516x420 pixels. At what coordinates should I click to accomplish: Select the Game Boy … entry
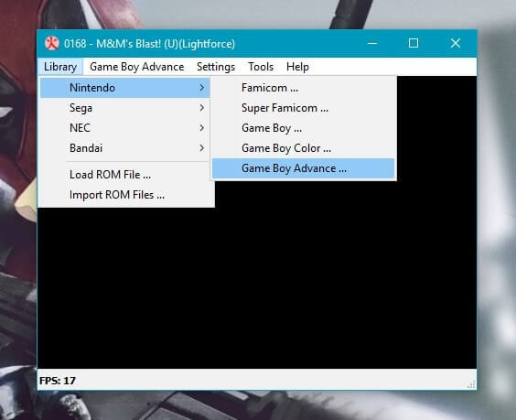point(304,128)
